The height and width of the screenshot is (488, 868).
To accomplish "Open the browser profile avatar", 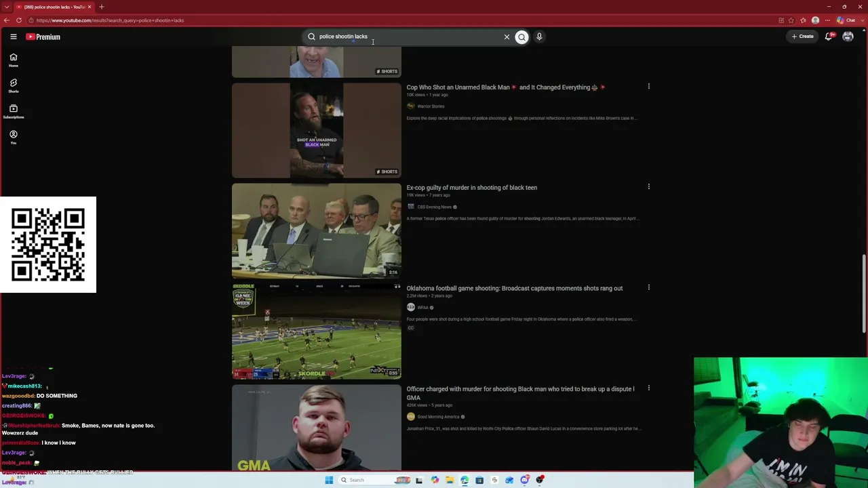I will click(815, 20).
